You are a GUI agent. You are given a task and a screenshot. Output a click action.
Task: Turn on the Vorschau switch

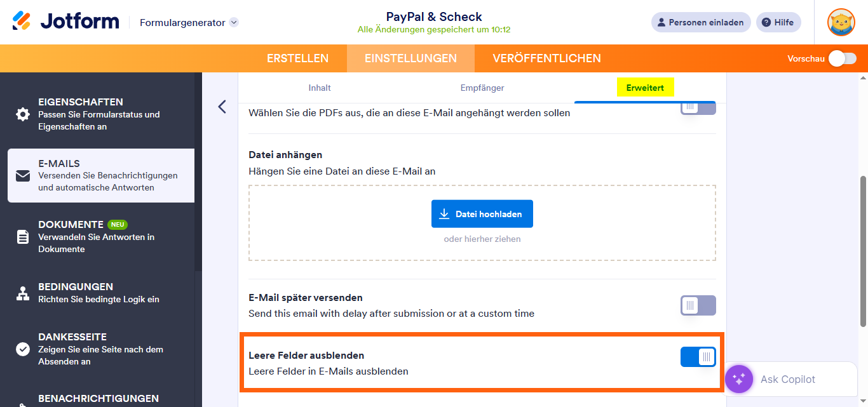click(842, 58)
